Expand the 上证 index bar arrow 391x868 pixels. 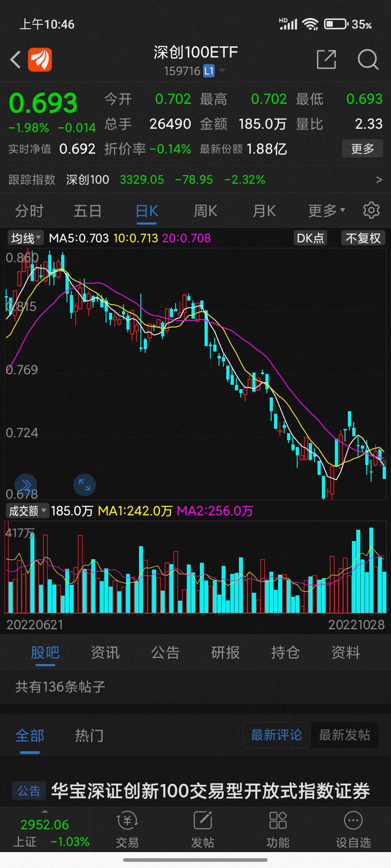pos(45,811)
